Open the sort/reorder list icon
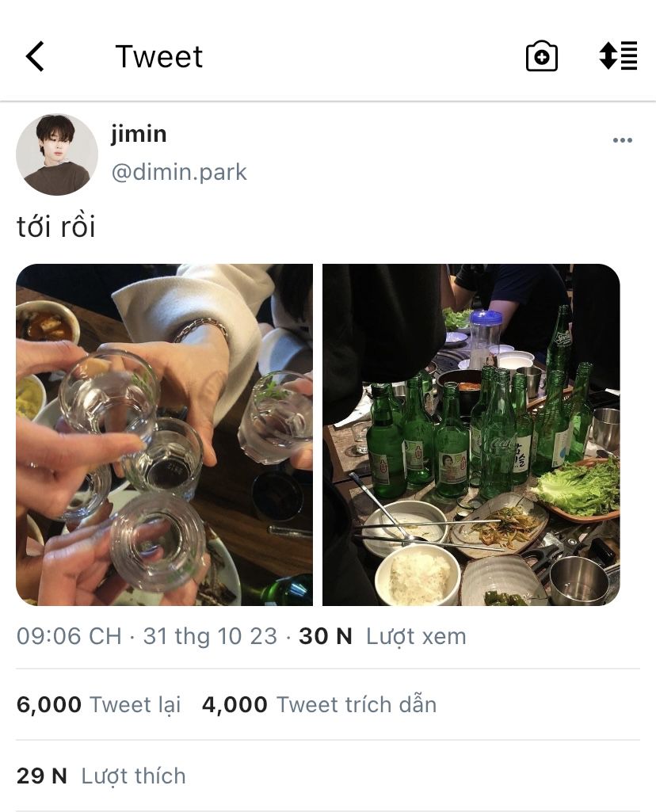This screenshot has width=656, height=812. (x=618, y=55)
